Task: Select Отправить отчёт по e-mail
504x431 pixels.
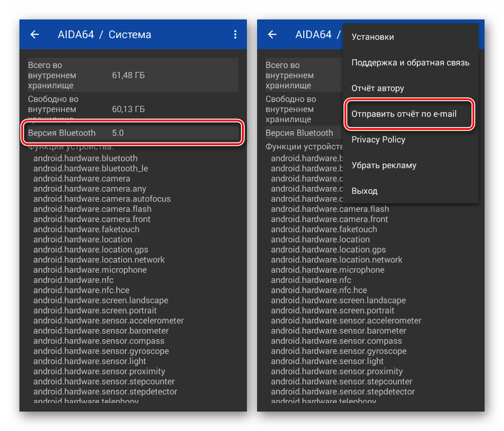Action: 404,114
